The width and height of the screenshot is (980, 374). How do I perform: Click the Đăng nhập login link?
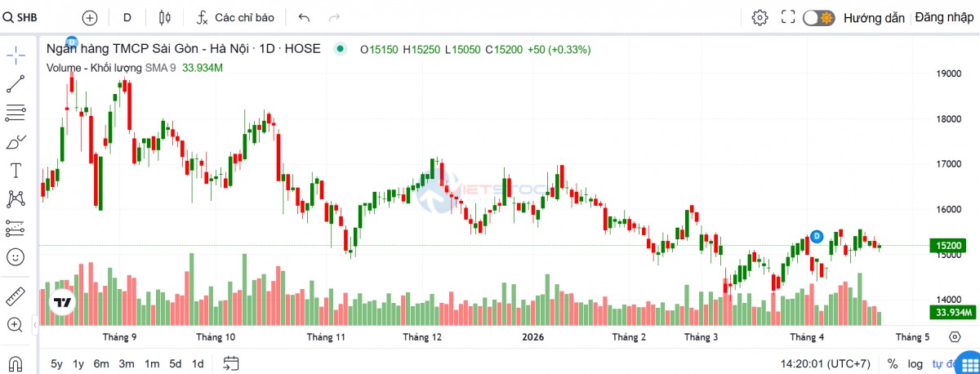click(944, 17)
